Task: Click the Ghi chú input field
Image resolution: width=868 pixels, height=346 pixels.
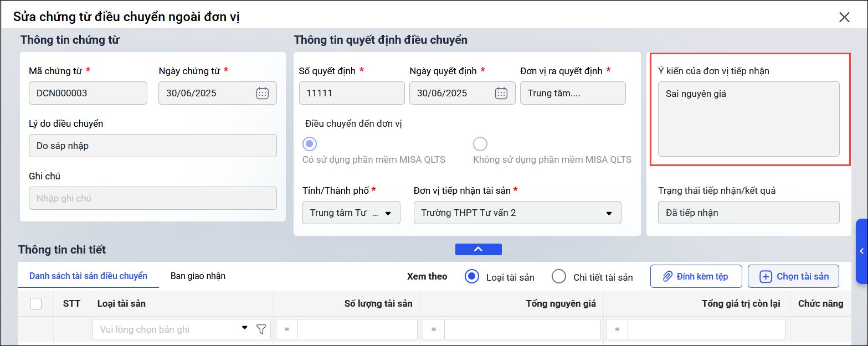Action: point(152,198)
